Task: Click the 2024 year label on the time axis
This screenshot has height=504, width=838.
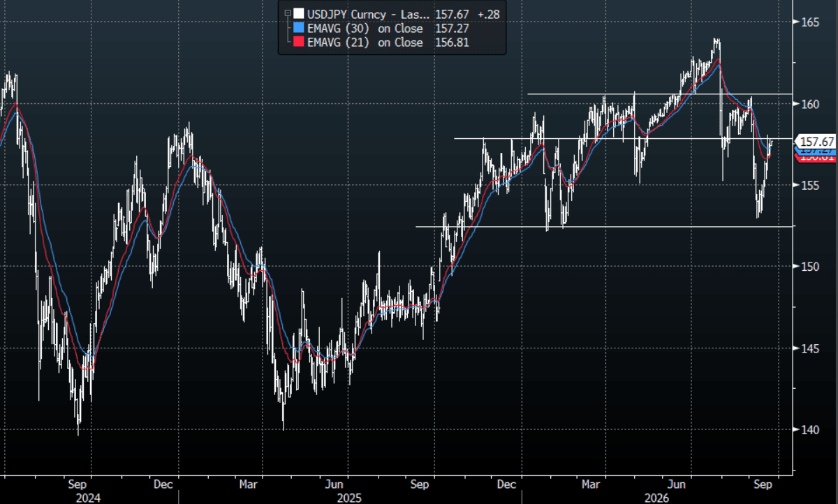Action: (89, 498)
